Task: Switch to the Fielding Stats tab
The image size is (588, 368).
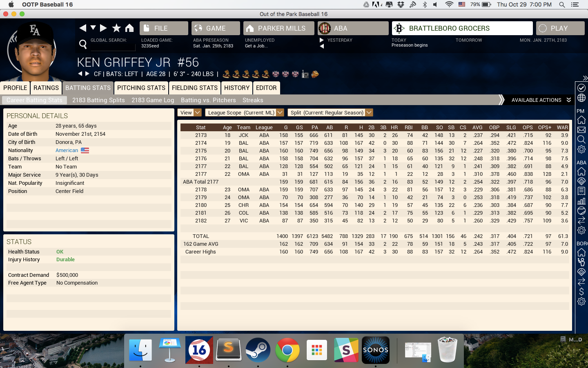Action: click(194, 88)
